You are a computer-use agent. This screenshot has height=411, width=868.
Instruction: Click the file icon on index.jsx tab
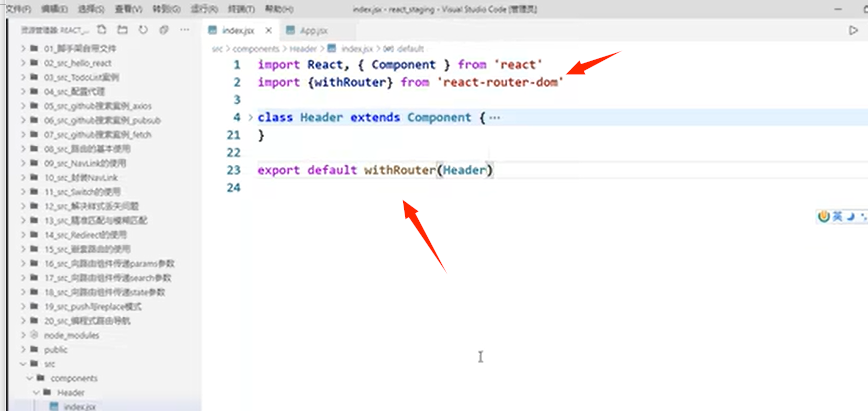(213, 30)
